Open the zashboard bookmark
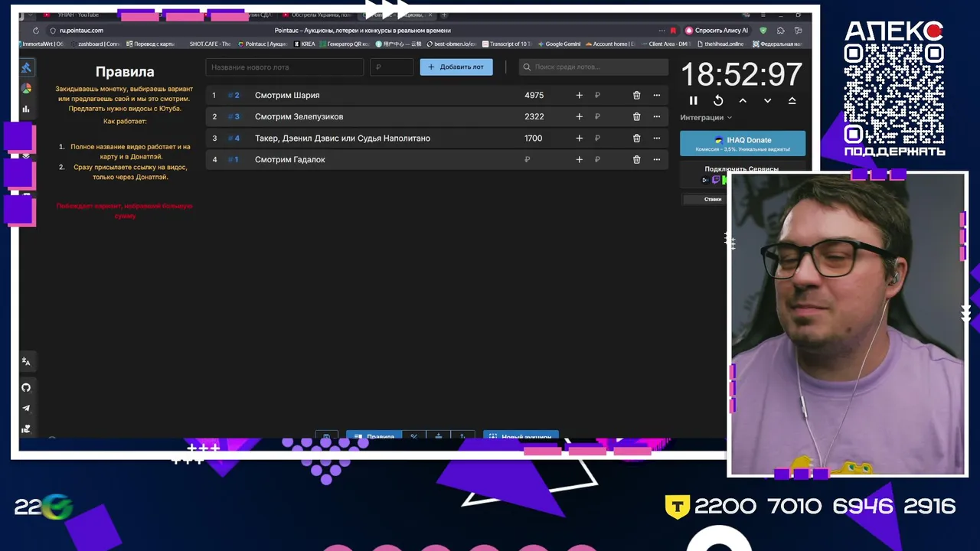 click(95, 44)
